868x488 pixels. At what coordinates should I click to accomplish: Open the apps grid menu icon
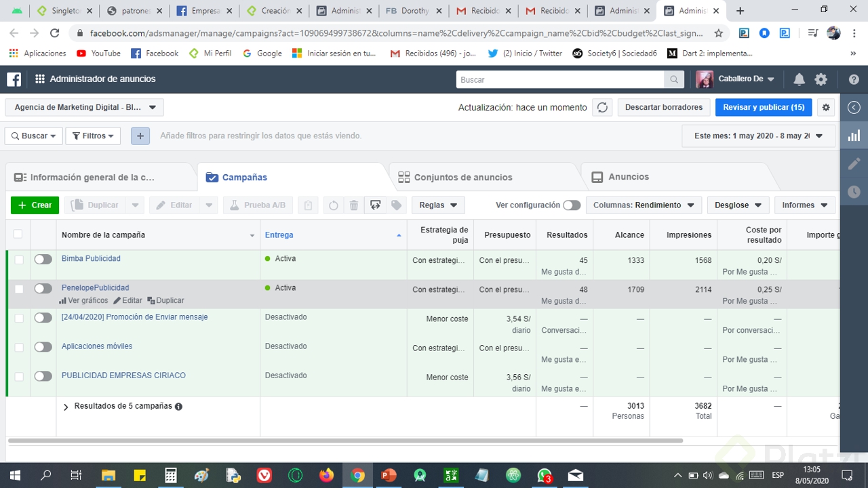point(40,79)
